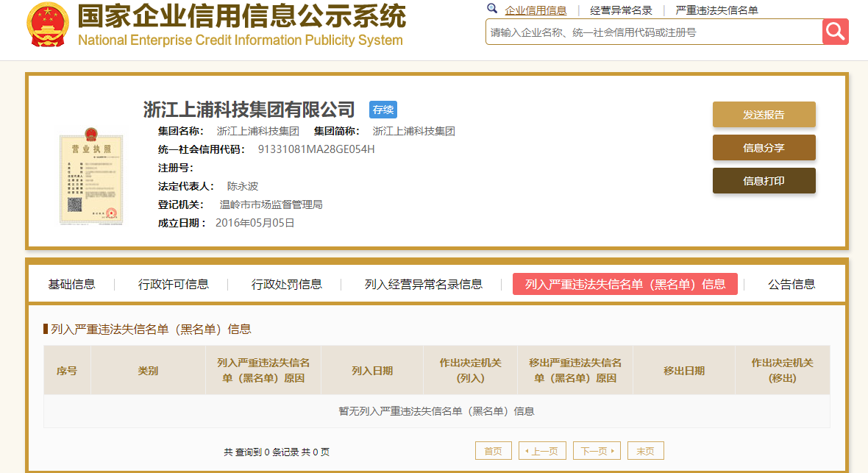868x473 pixels.
Task: Select 企业信用信息 search category
Action: [x=536, y=10]
